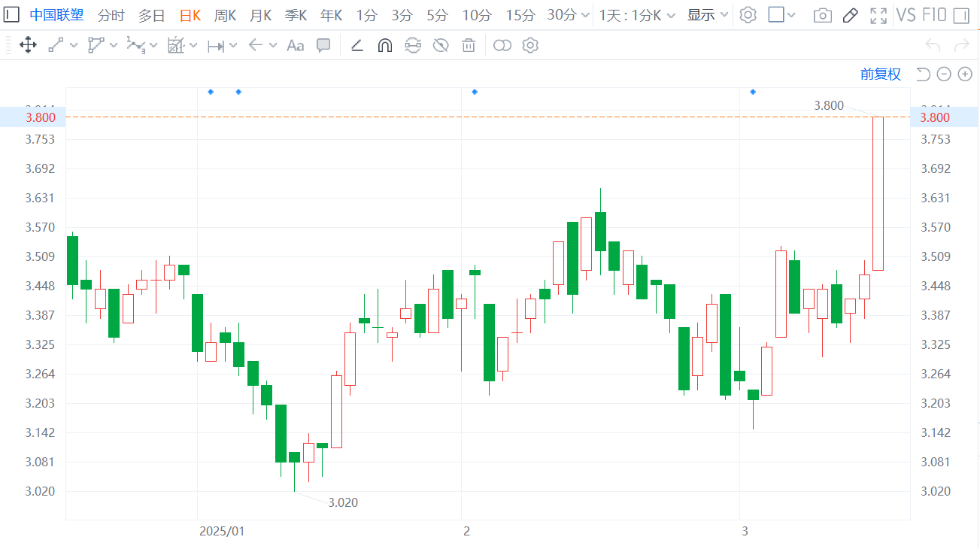Choose the 10分 interval
Viewport: 980px width, 549px height.
point(477,15)
